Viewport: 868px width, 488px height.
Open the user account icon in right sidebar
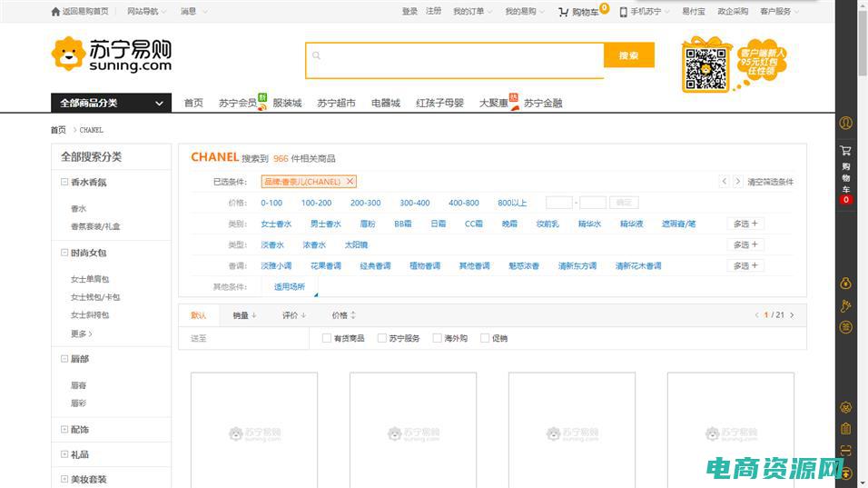(x=845, y=123)
